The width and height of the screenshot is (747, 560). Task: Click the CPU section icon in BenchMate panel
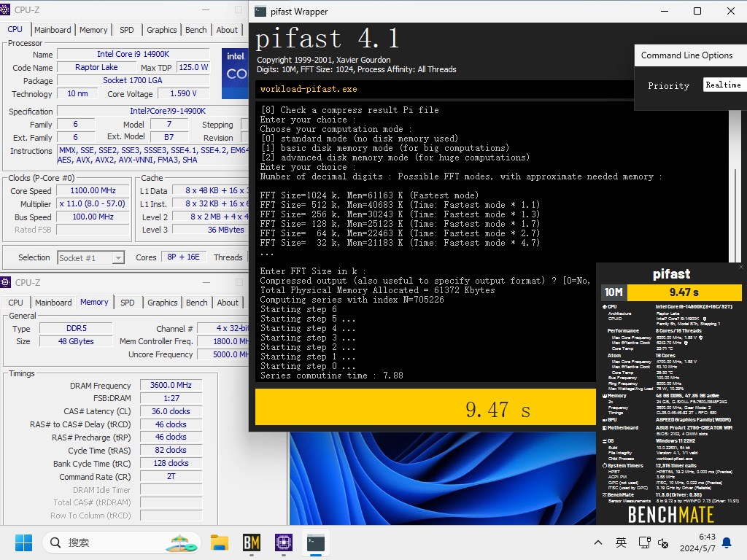tap(605, 307)
